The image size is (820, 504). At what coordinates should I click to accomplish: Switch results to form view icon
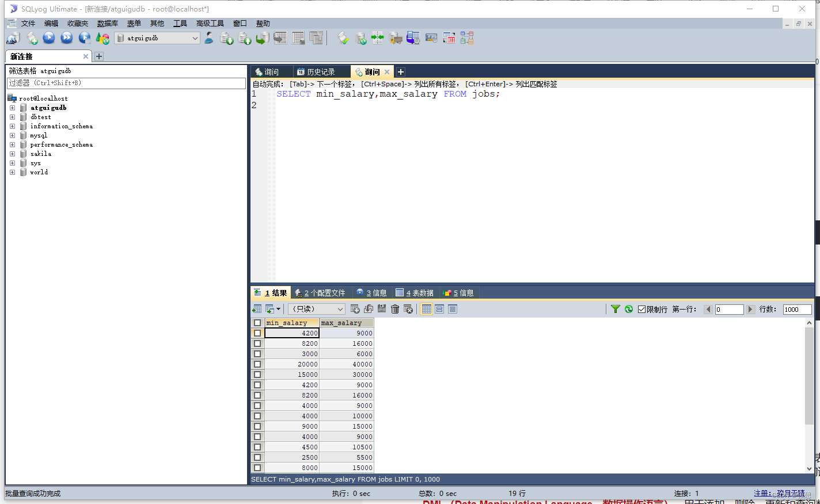coord(438,309)
